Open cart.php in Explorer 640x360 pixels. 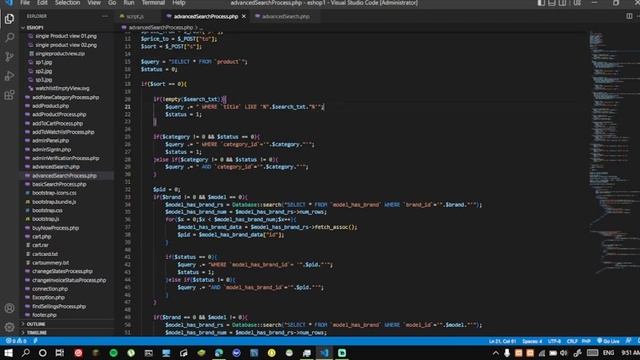[x=67, y=236]
